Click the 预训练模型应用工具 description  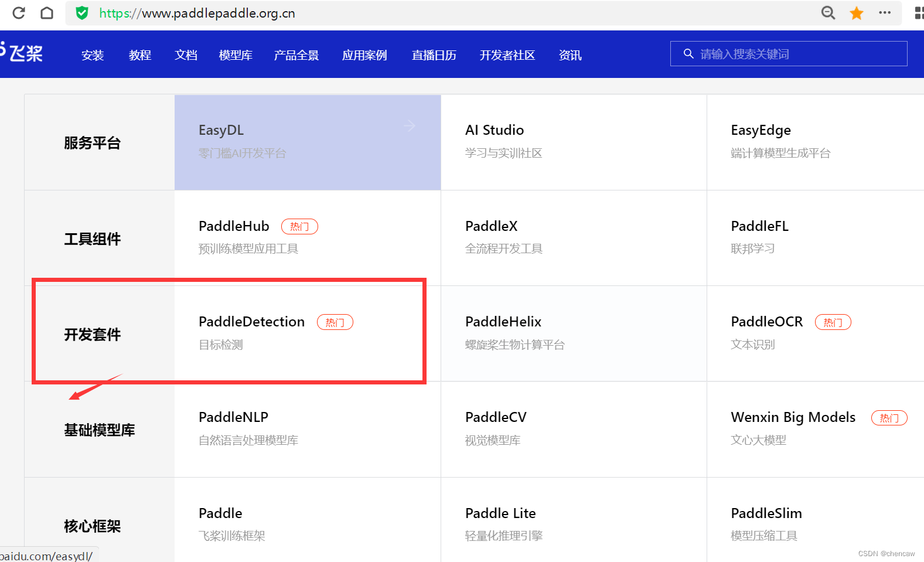pyautogui.click(x=248, y=249)
